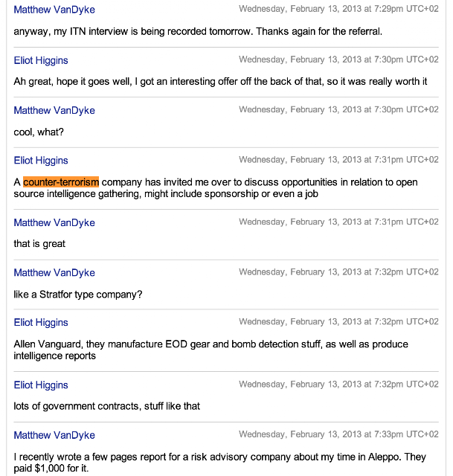Click the message about Allen Vanguard EOD gear
The image size is (453, 476).
coord(211,350)
